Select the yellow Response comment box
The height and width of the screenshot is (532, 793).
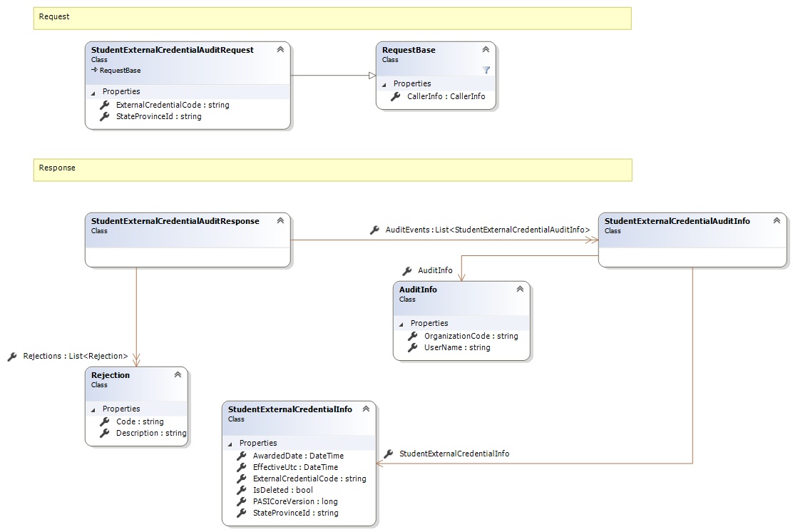pos(332,169)
